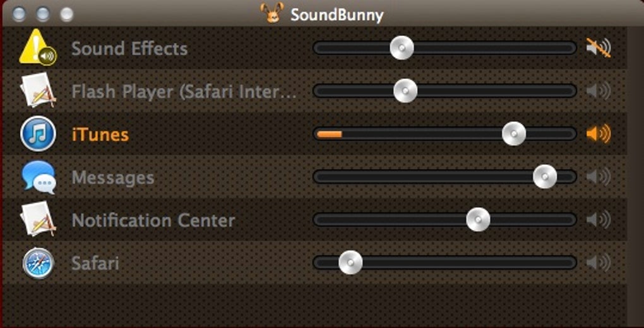Select the iTunes music note icon
The height and width of the screenshot is (328, 644).
pyautogui.click(x=38, y=133)
